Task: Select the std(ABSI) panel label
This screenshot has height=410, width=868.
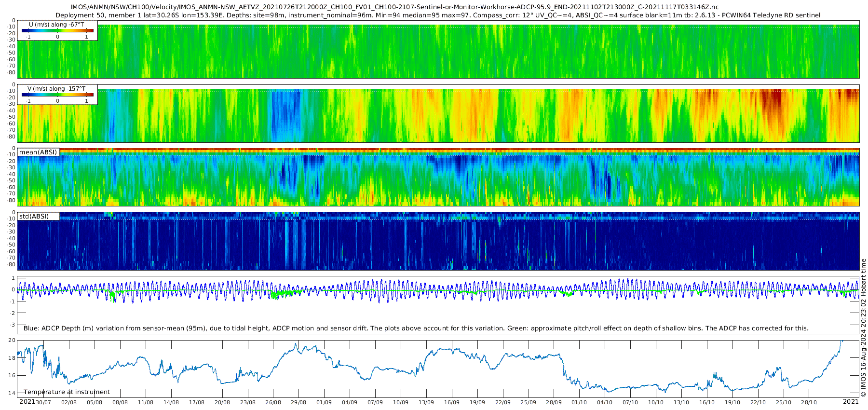Action: tap(38, 216)
